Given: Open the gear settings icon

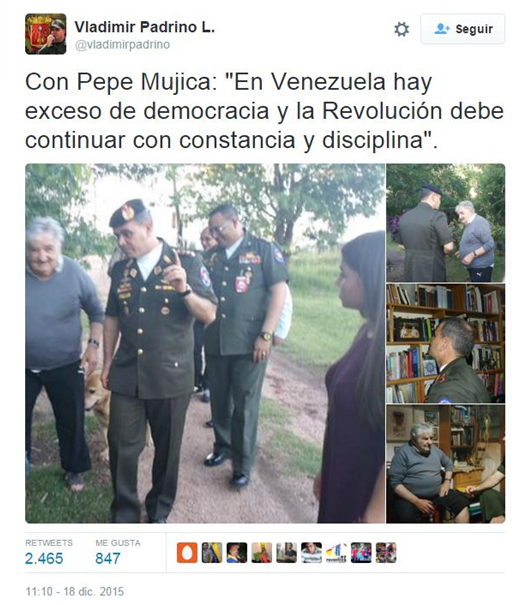Looking at the screenshot, I should (401, 29).
